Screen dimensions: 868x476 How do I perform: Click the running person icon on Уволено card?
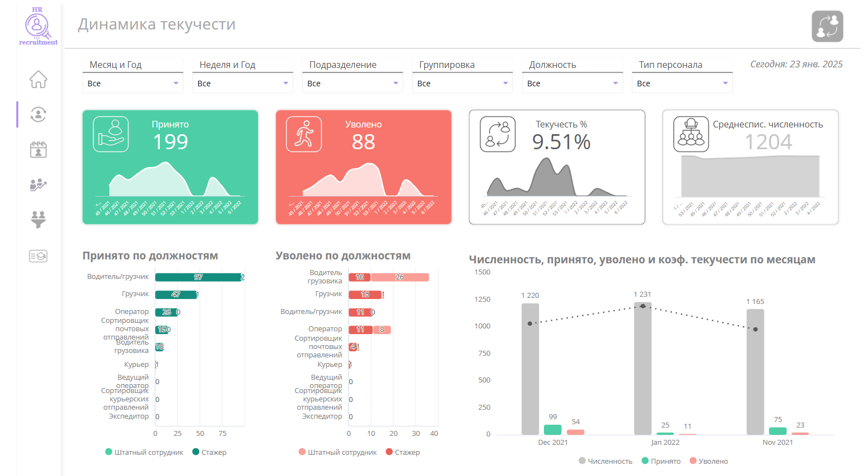pyautogui.click(x=304, y=134)
